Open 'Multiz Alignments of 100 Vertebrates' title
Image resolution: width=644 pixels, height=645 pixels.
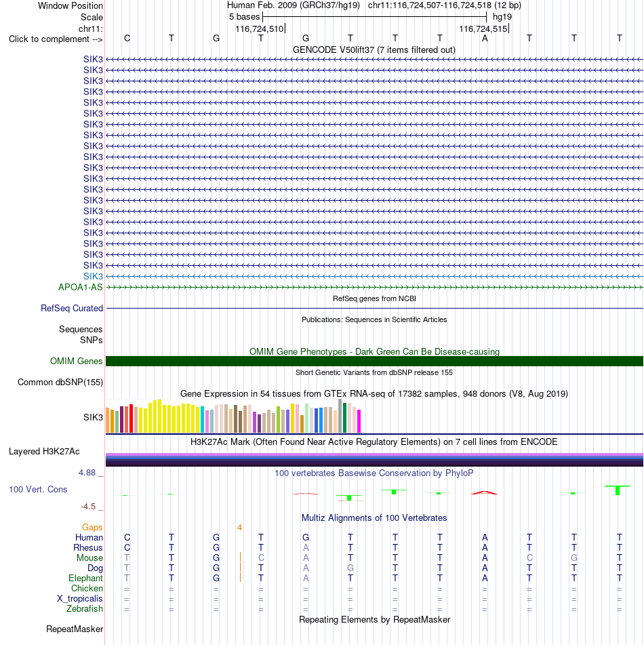[x=374, y=518]
